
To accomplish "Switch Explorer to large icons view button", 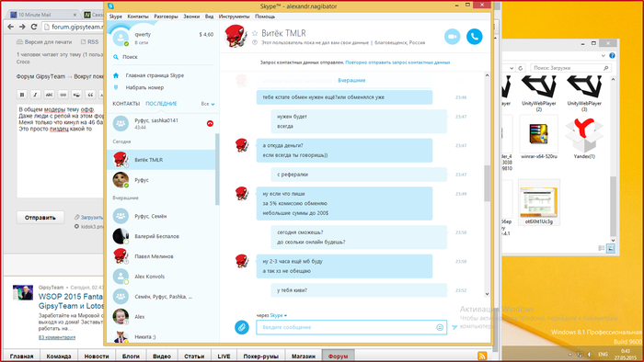I will (x=611, y=248).
